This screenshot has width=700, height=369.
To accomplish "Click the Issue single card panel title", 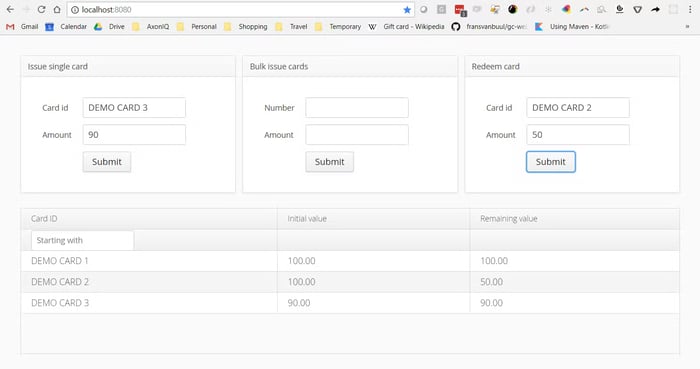I will click(58, 66).
